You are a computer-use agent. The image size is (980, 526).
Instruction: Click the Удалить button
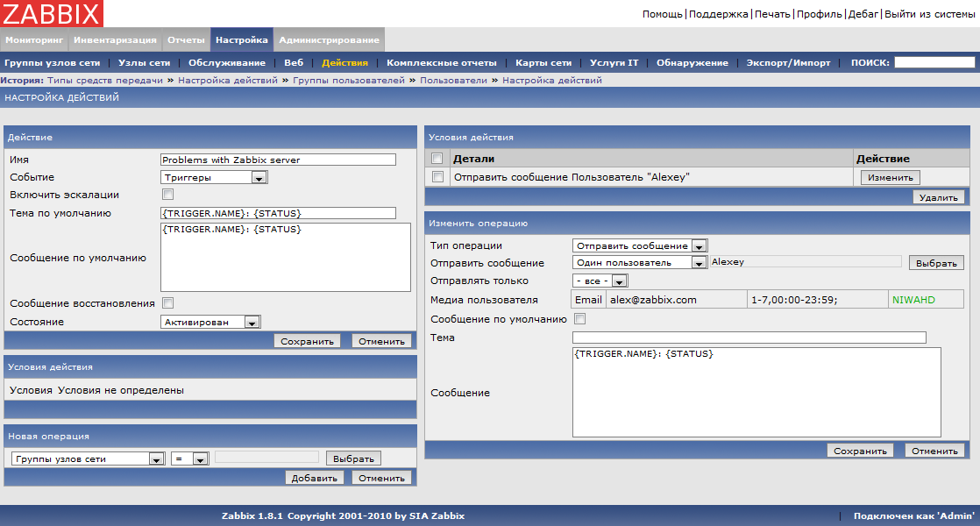tap(938, 197)
